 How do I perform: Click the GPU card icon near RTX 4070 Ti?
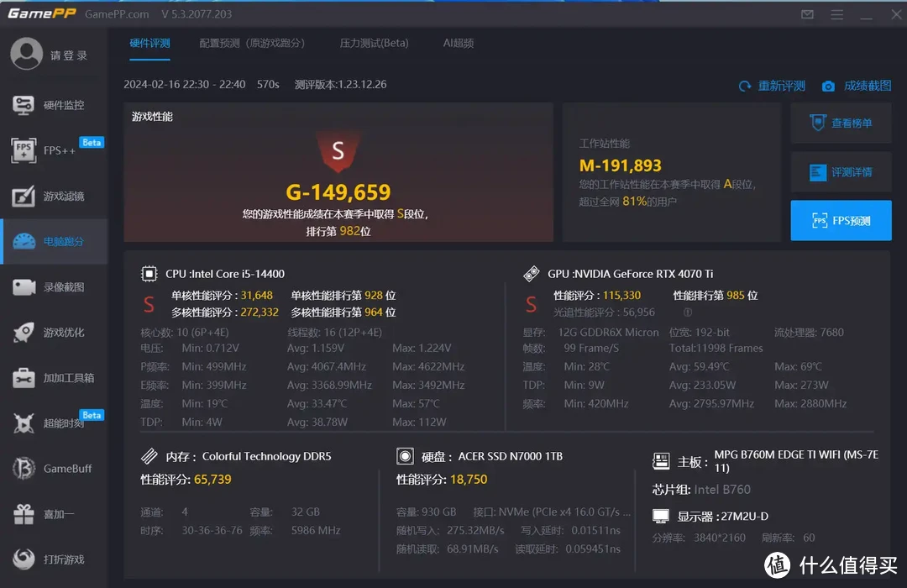531,273
